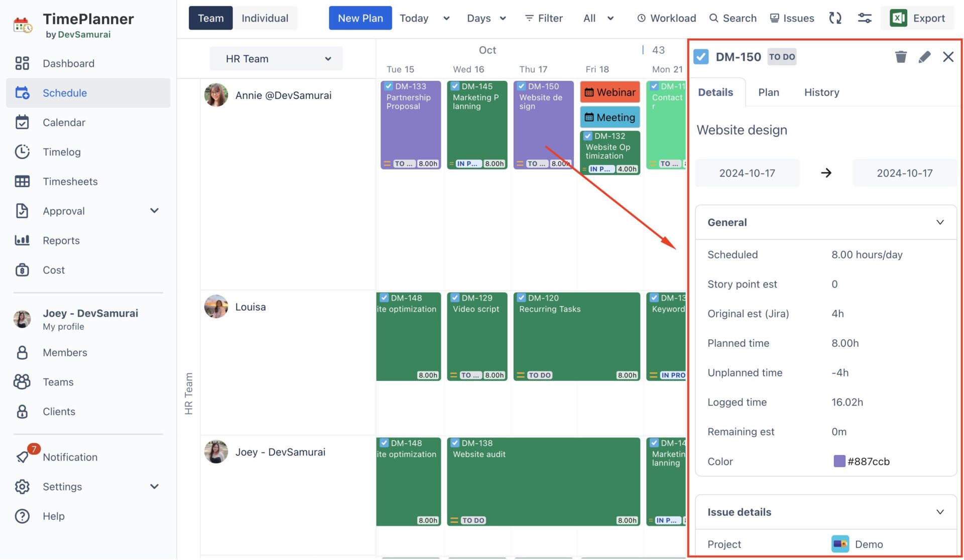Click the Calendar sidebar icon
964x560 pixels.
22,122
